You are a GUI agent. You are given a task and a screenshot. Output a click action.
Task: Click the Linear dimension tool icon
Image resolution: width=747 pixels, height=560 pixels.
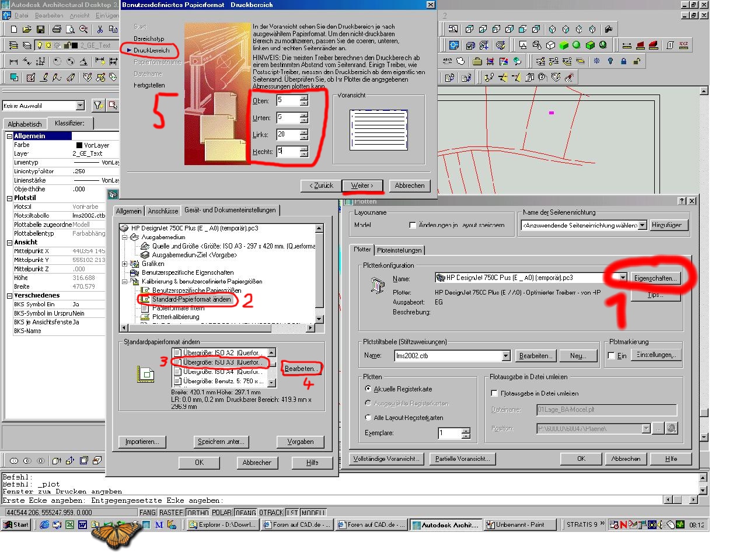[13, 61]
